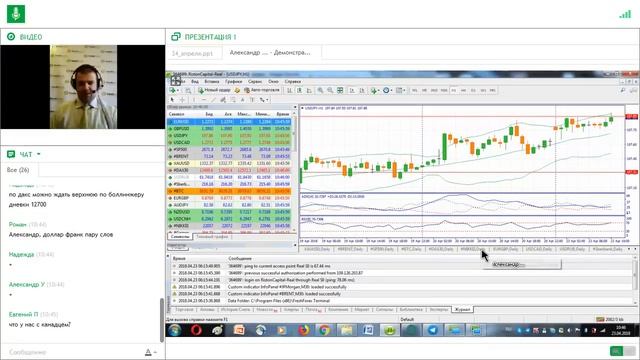The height and width of the screenshot is (360, 640).
Task: Switch to M1 timeframe
Action: [x=415, y=90]
